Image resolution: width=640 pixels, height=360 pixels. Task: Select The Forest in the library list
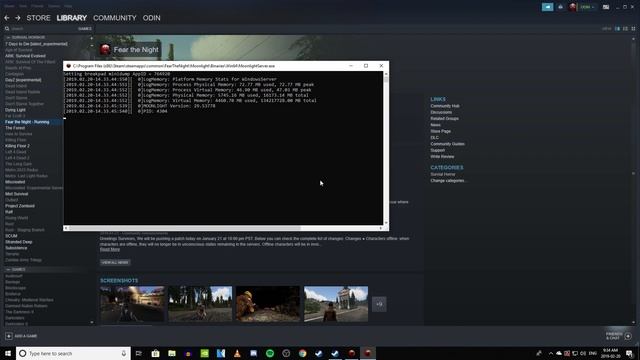tap(15, 128)
